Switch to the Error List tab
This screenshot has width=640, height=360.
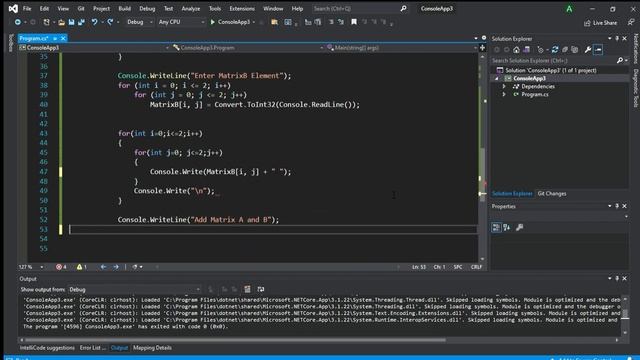click(x=92, y=348)
